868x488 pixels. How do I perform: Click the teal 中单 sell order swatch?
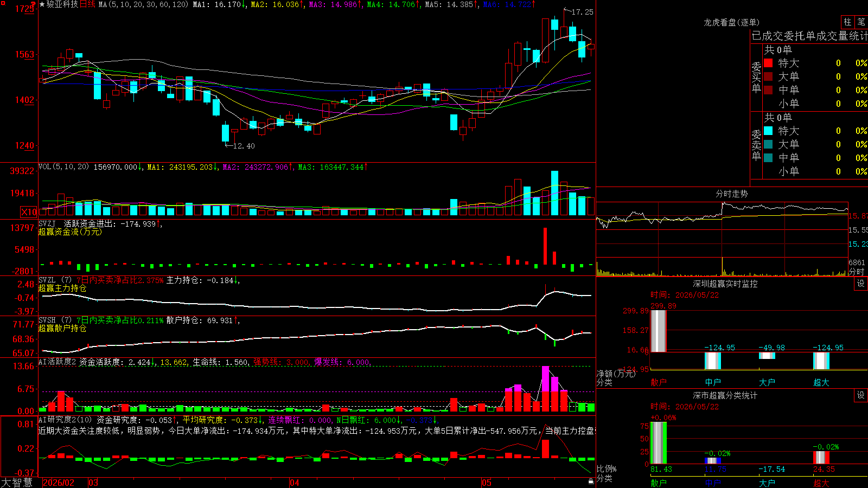pyautogui.click(x=768, y=158)
